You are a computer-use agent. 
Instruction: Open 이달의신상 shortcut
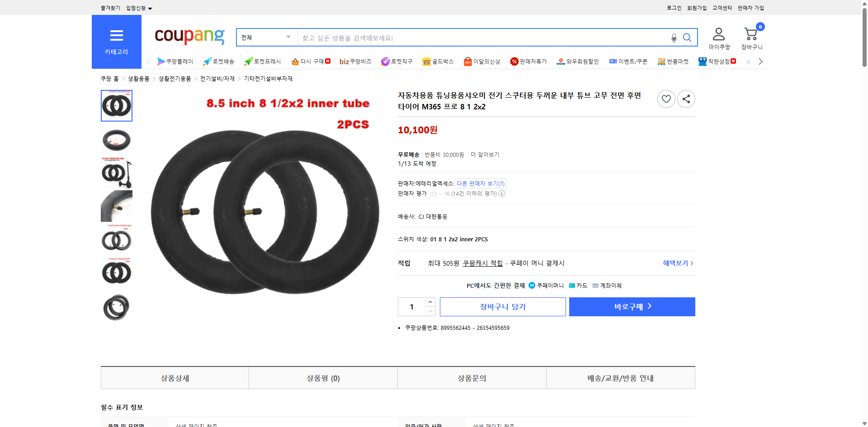[x=482, y=61]
